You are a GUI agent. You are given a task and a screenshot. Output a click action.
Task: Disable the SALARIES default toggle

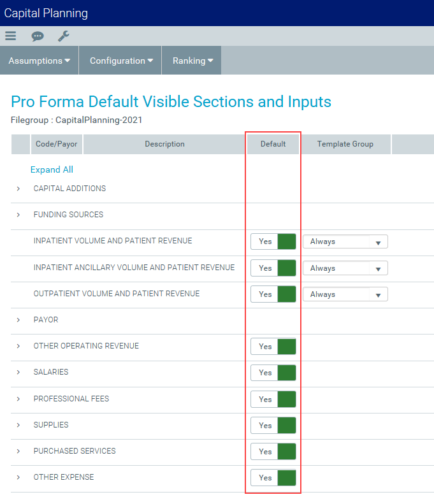[273, 373]
